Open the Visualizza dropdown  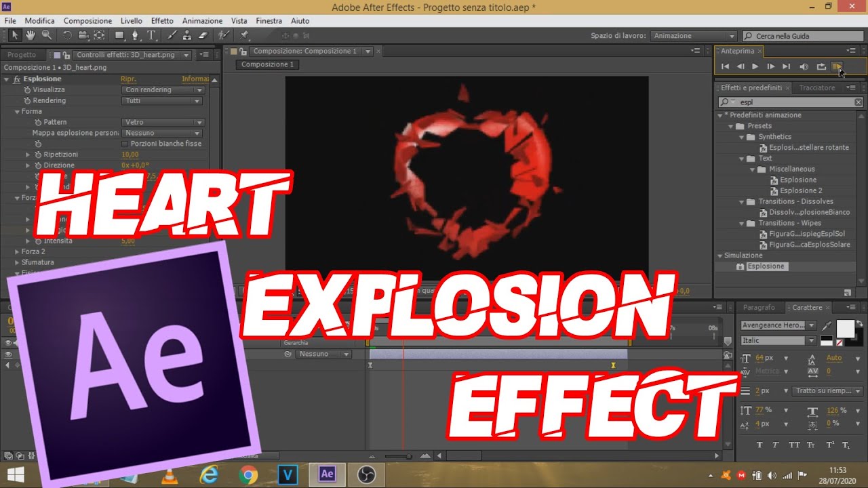[163, 89]
